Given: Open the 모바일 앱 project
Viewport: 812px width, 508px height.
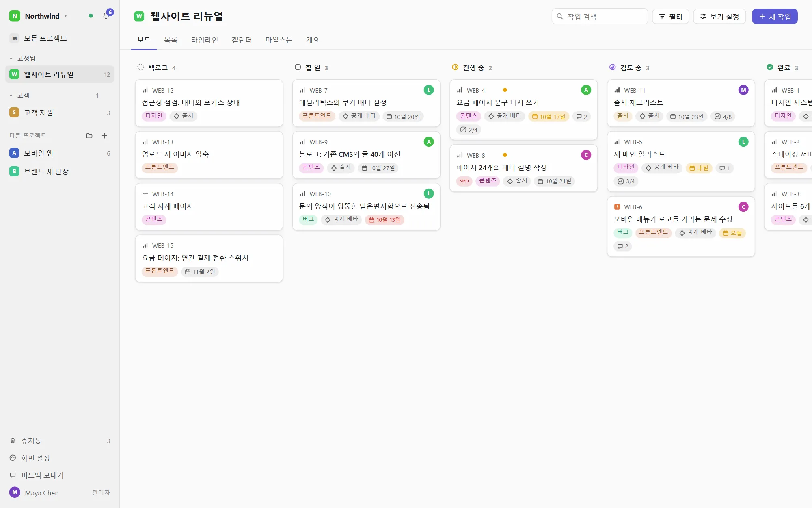Looking at the screenshot, I should click(x=60, y=153).
